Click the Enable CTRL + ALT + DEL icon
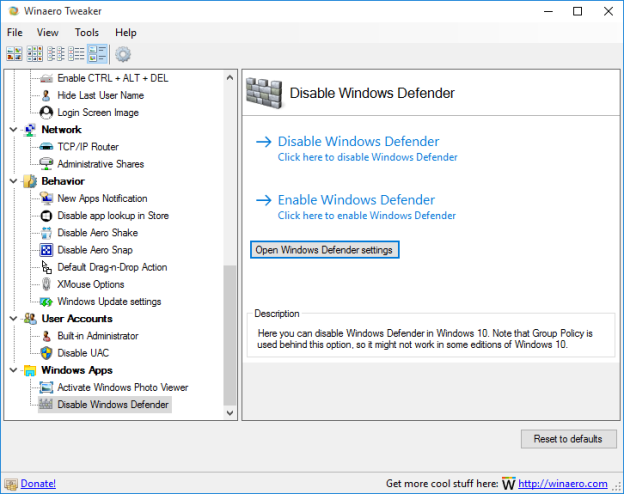 [x=46, y=78]
